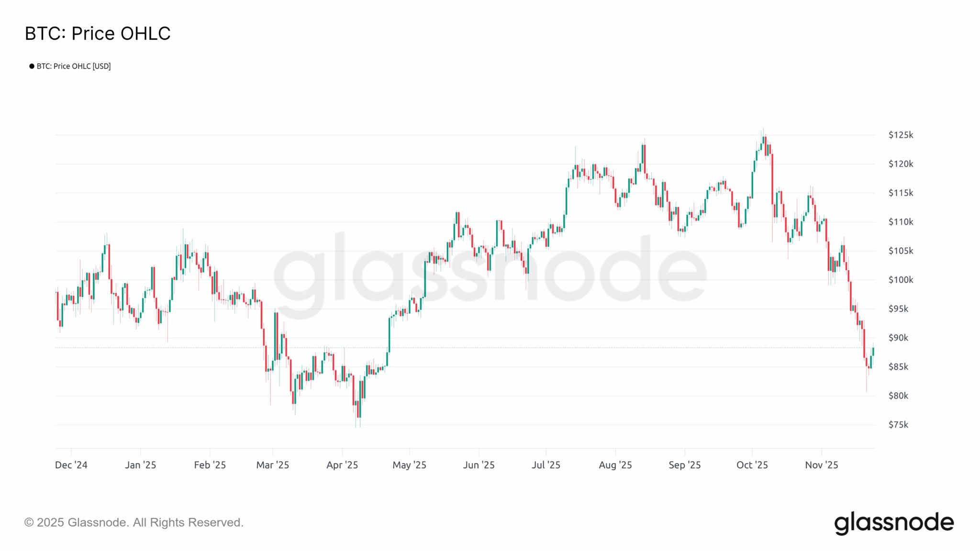Click the Mar '25 date axis label
The height and width of the screenshot is (551, 980).
273,465
